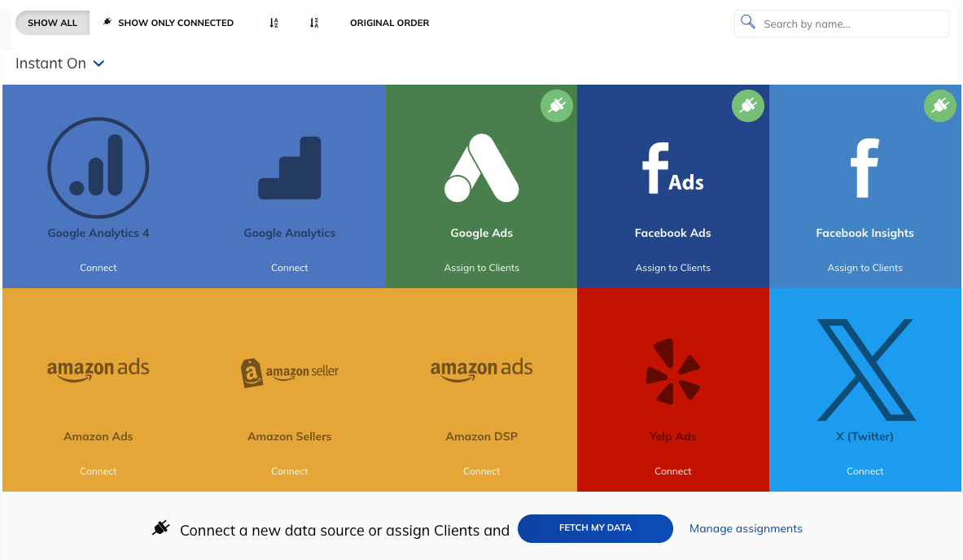The width and height of the screenshot is (963, 560).
Task: Click the Facebook Ads logo
Action: 673,168
